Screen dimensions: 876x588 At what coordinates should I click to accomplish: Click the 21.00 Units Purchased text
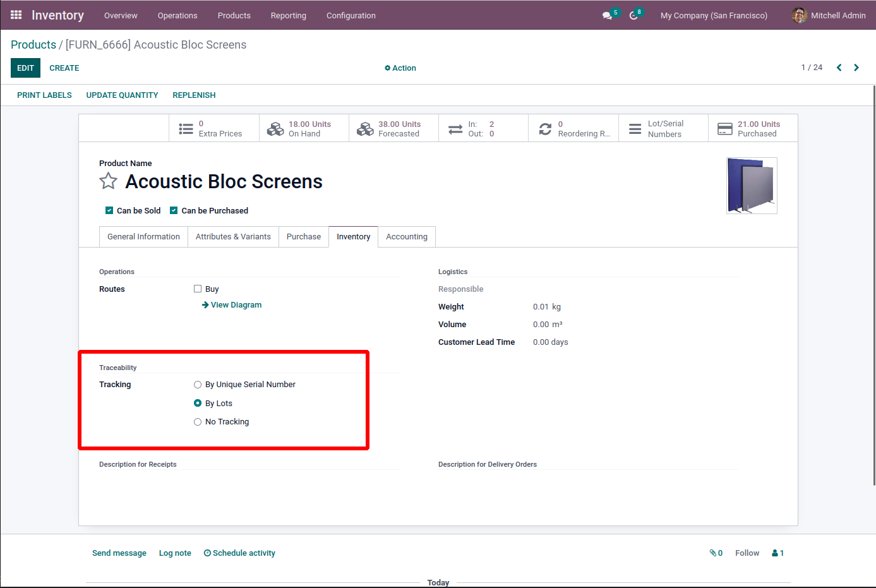(759, 129)
